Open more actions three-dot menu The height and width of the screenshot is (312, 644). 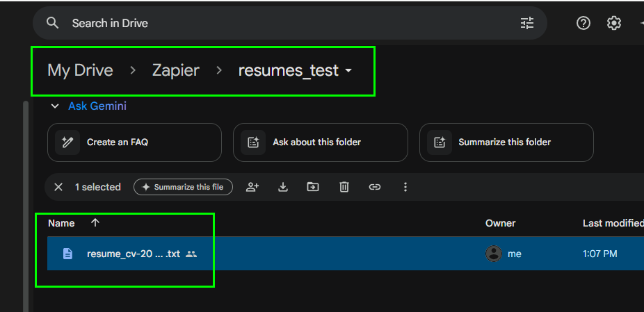[x=405, y=187]
